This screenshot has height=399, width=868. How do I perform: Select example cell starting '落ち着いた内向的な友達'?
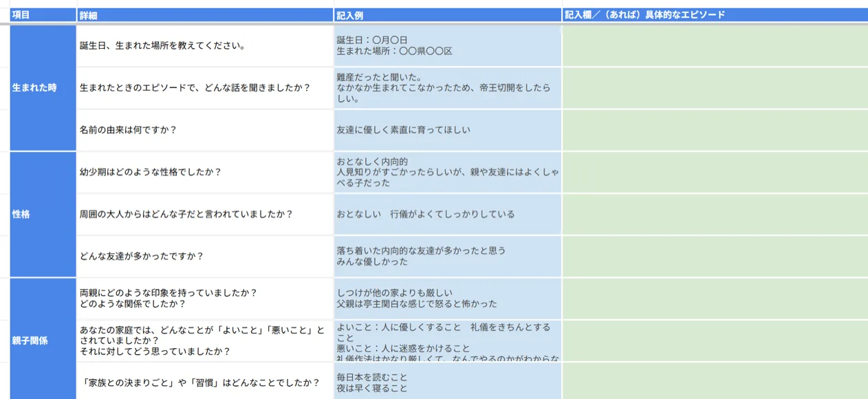448,257
